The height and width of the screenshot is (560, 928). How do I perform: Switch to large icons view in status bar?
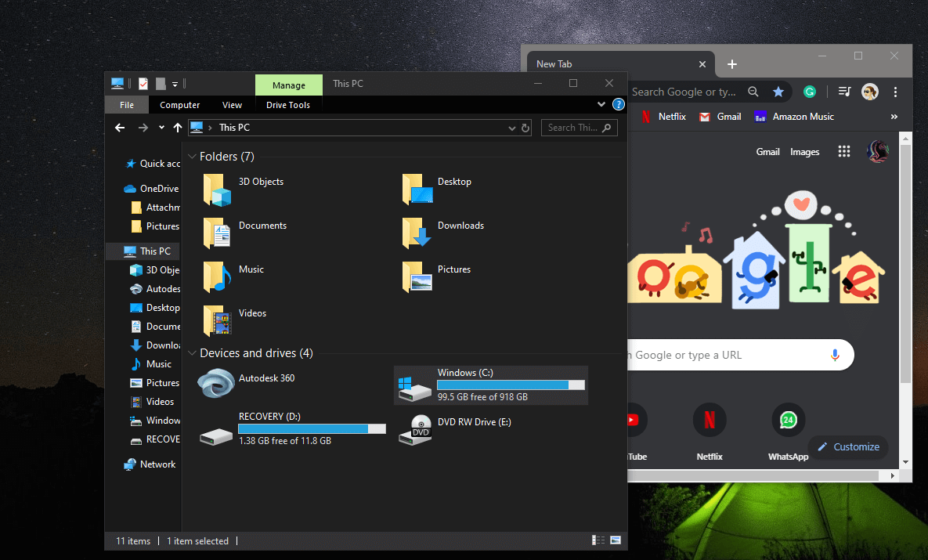click(616, 540)
